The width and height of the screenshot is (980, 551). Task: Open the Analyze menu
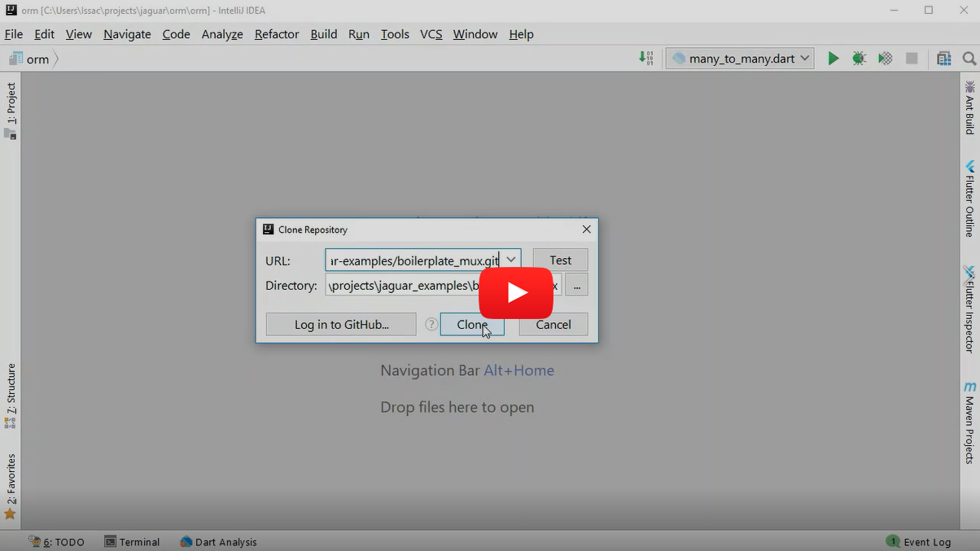click(222, 34)
